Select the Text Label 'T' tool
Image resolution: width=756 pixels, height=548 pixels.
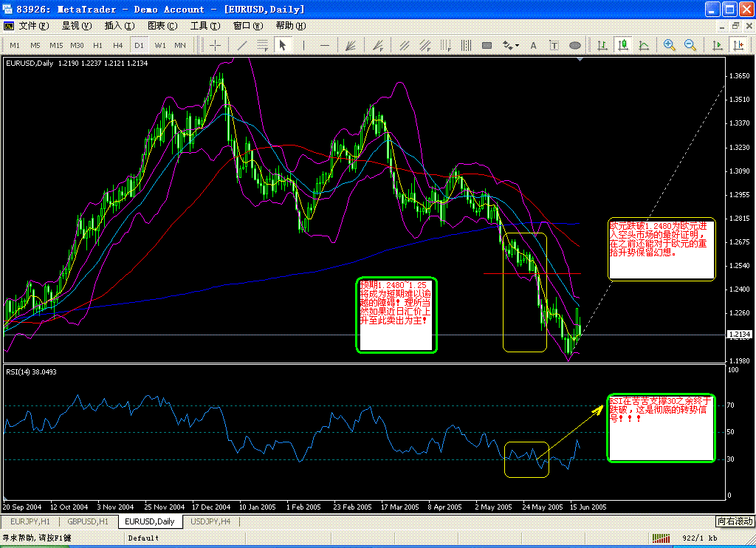[x=554, y=45]
